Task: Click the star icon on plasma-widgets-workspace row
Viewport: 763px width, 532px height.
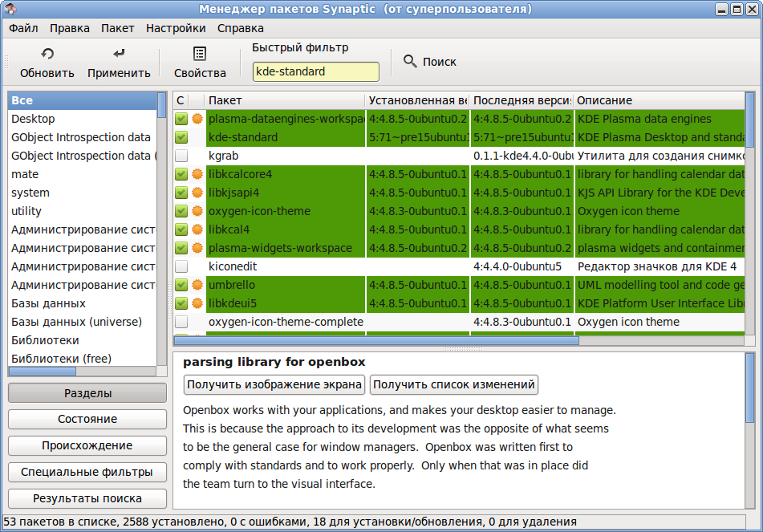Action: 197,248
